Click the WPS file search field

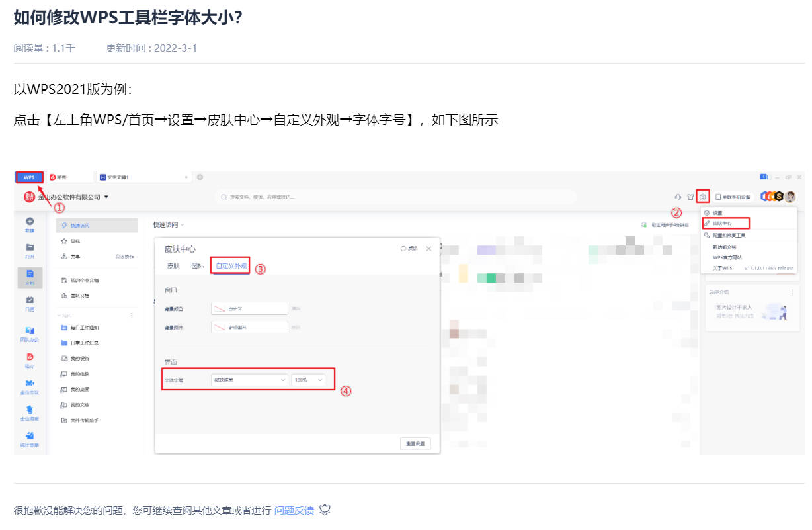[397, 197]
